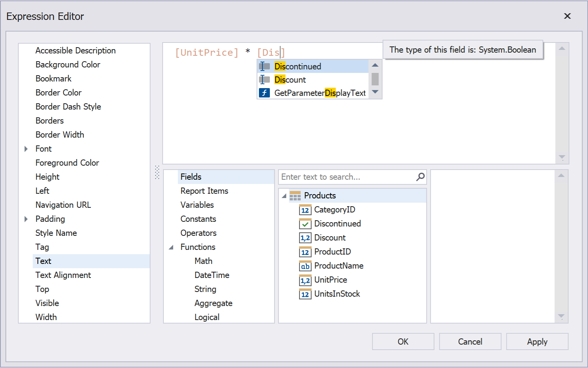Screen dimensions: 588x368
Task: Select the Visible property
Action: (47, 303)
